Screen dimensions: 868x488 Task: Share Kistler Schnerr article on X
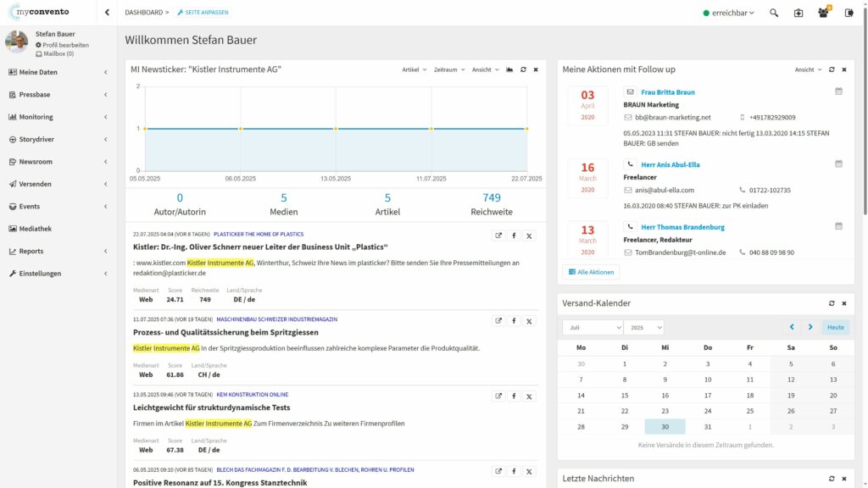(x=529, y=236)
